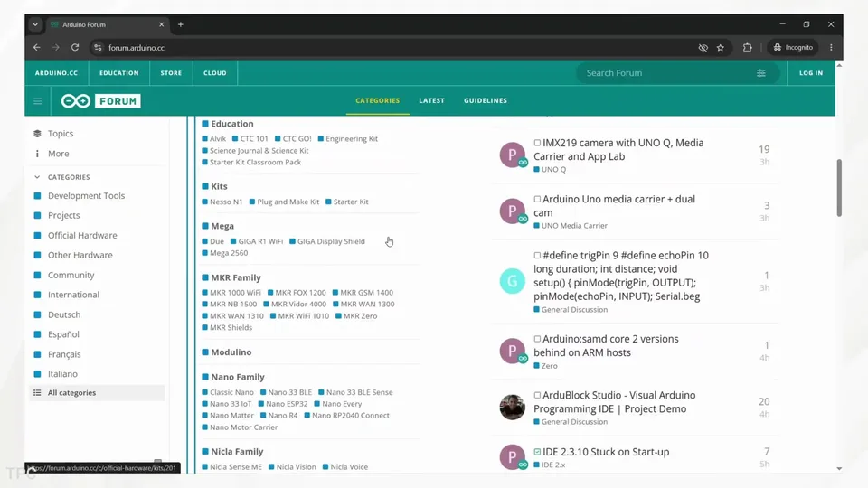Click the Topics stack icon in sidebar
Image resolution: width=868 pixels, height=488 pixels.
(37, 134)
